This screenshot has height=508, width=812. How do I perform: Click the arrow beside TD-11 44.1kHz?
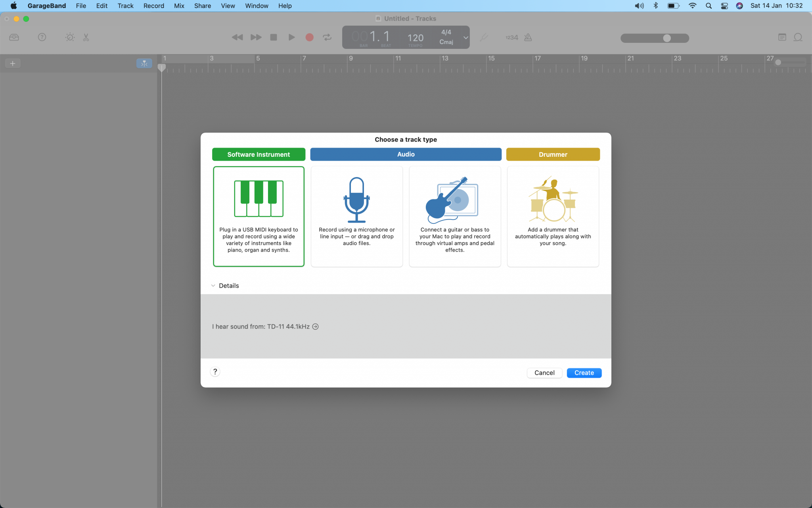point(315,326)
